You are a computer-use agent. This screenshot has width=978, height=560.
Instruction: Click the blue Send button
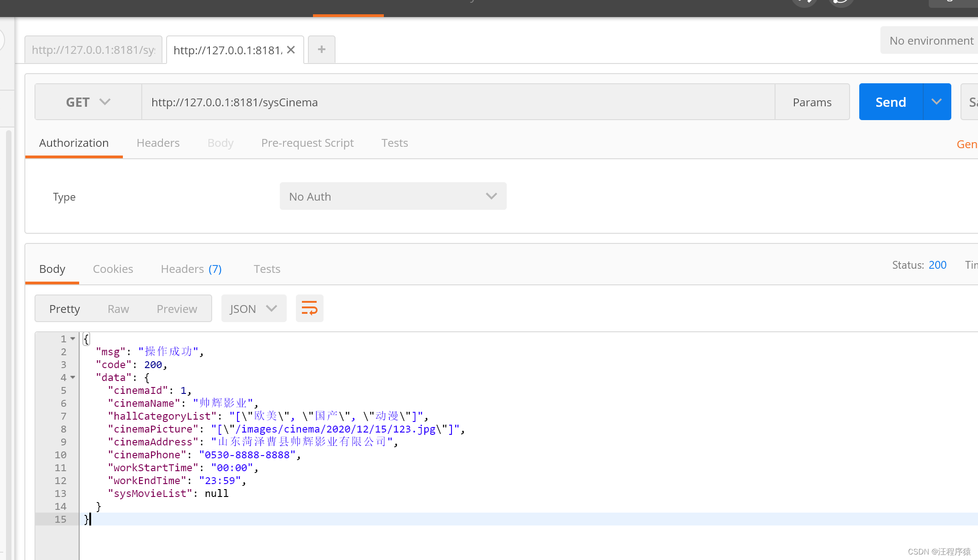[891, 102]
